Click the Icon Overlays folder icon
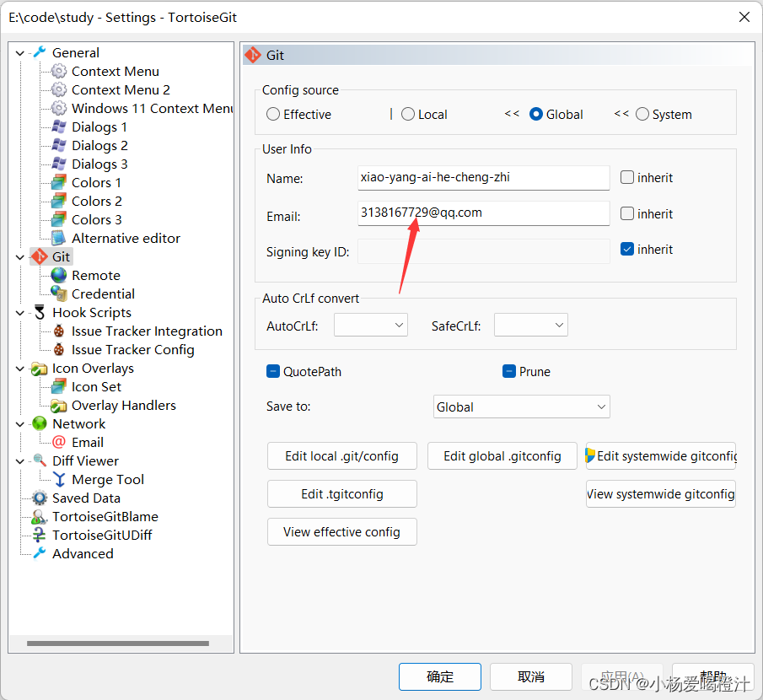The height and width of the screenshot is (700, 763). coord(40,369)
